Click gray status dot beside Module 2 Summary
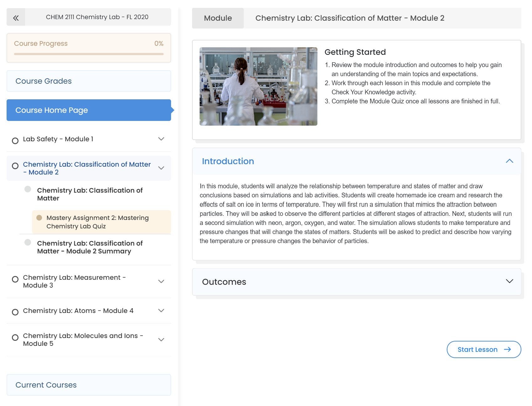Image resolution: width=532 pixels, height=406 pixels. click(x=28, y=242)
